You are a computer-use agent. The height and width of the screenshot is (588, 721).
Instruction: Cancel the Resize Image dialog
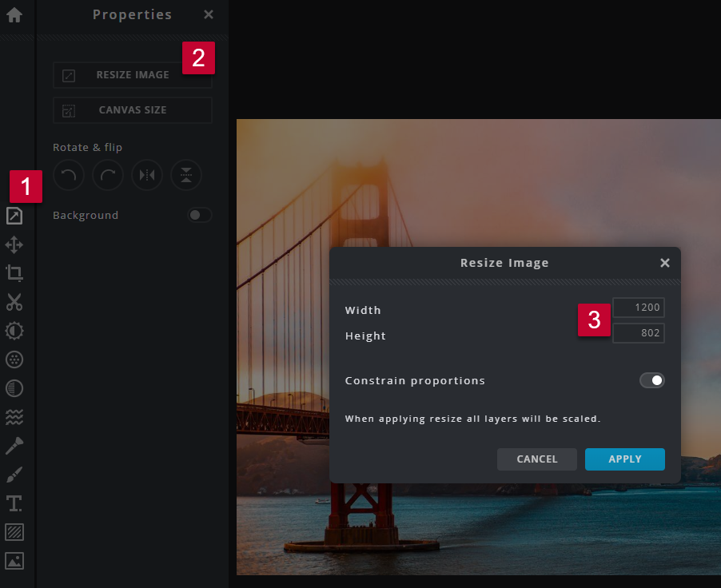click(536, 459)
